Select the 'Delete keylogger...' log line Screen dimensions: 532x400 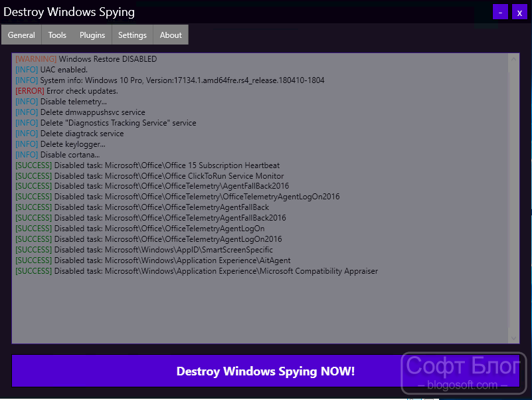(x=60, y=144)
